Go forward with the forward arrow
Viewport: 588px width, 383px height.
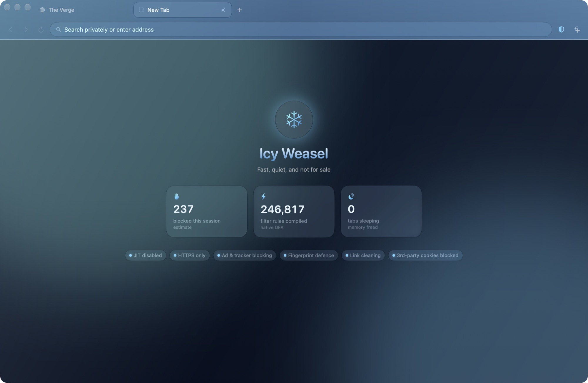tap(26, 29)
